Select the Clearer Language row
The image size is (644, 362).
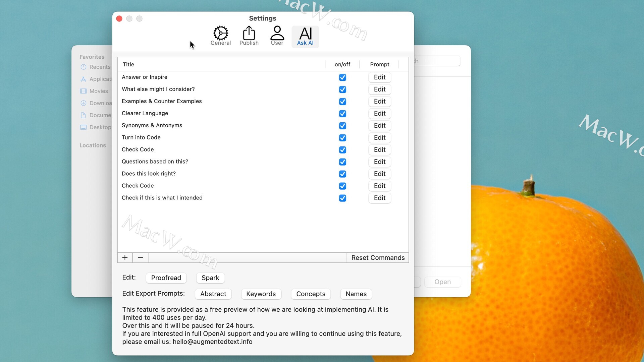coord(263,114)
